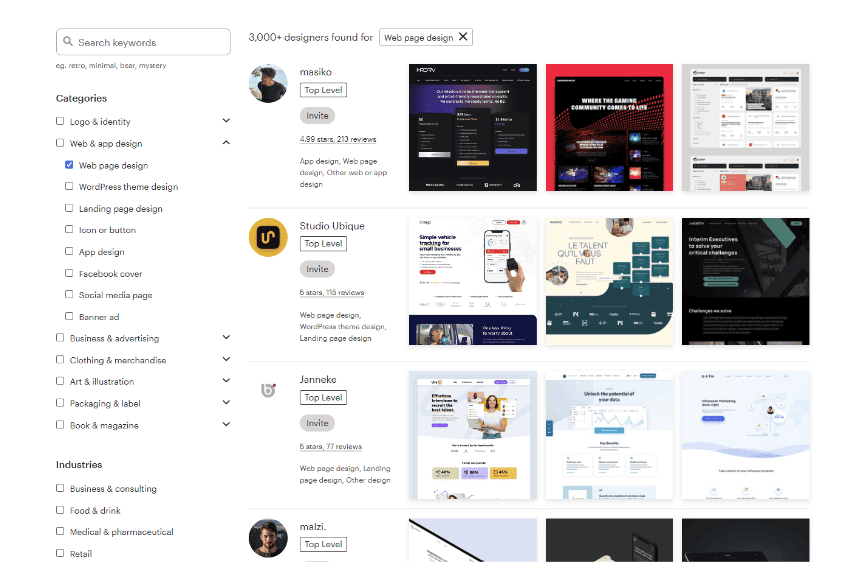
Task: Click the search magnifier icon
Action: [x=68, y=42]
